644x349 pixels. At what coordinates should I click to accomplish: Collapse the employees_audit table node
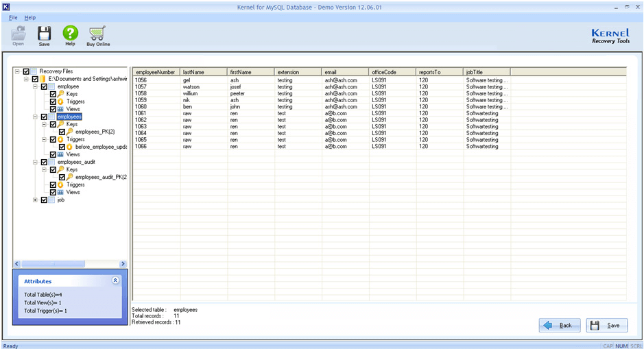point(36,163)
